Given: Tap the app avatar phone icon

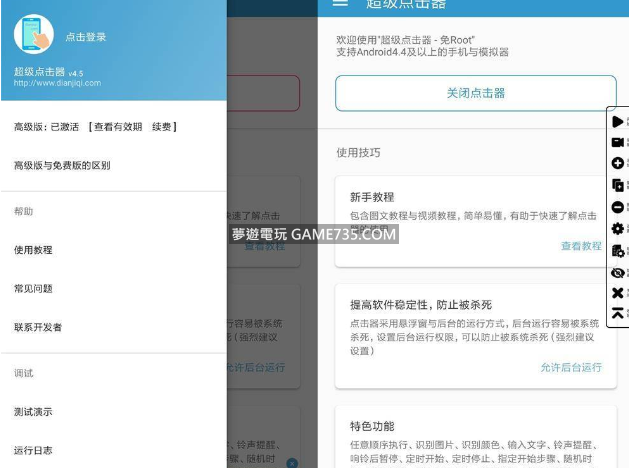Looking at the screenshot, I should click(x=34, y=34).
